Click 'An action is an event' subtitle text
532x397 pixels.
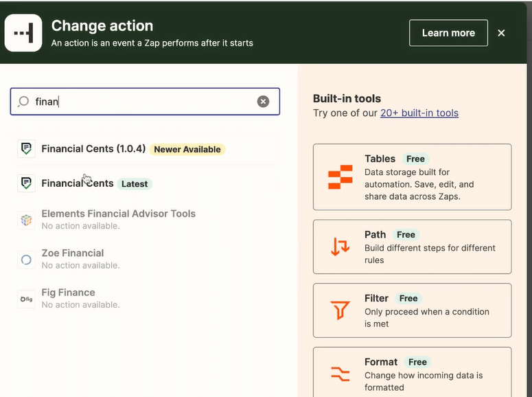click(152, 43)
